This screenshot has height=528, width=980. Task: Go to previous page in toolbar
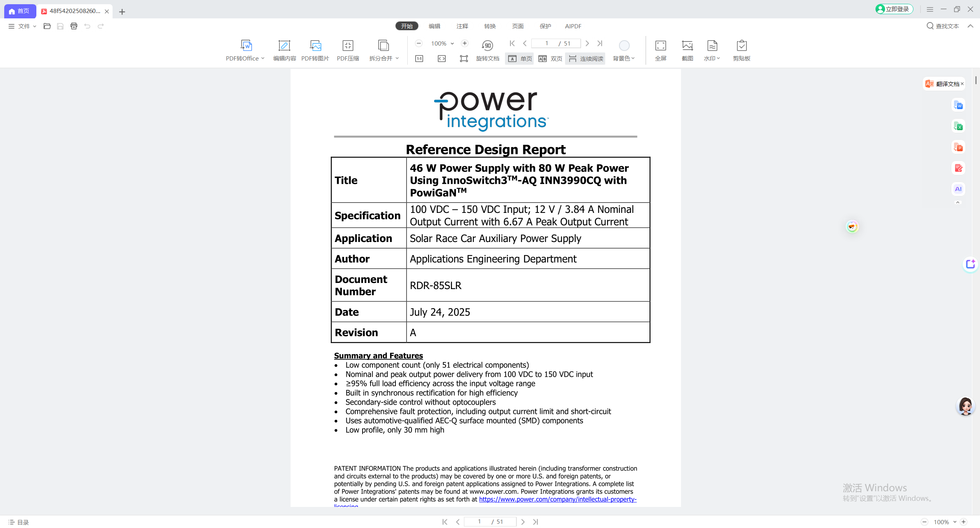tap(525, 43)
